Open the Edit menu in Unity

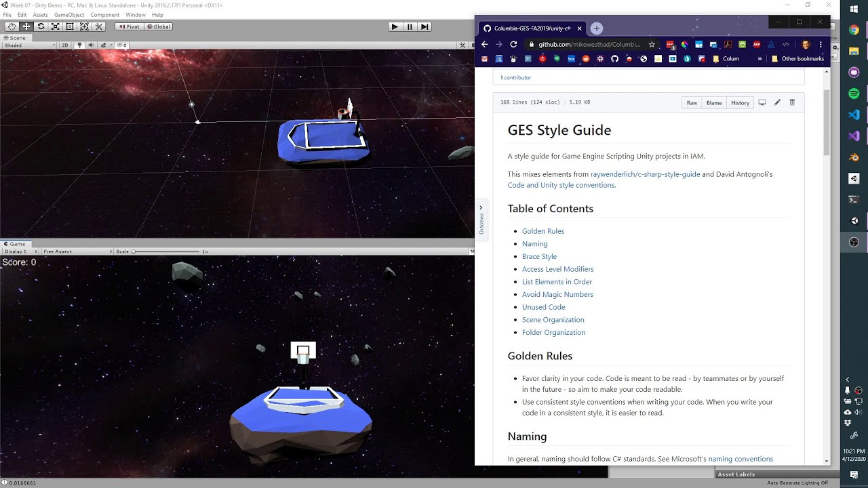pos(22,15)
